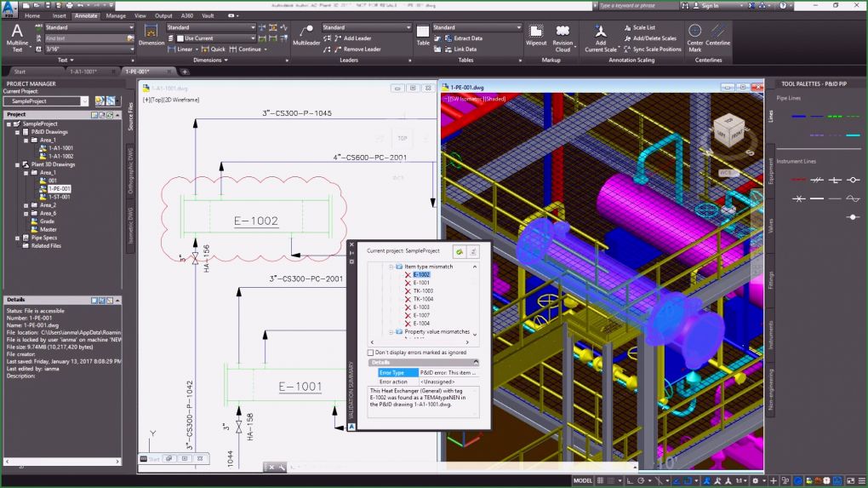Choose the Linear dimension tool
The image size is (868, 488).
(x=180, y=49)
